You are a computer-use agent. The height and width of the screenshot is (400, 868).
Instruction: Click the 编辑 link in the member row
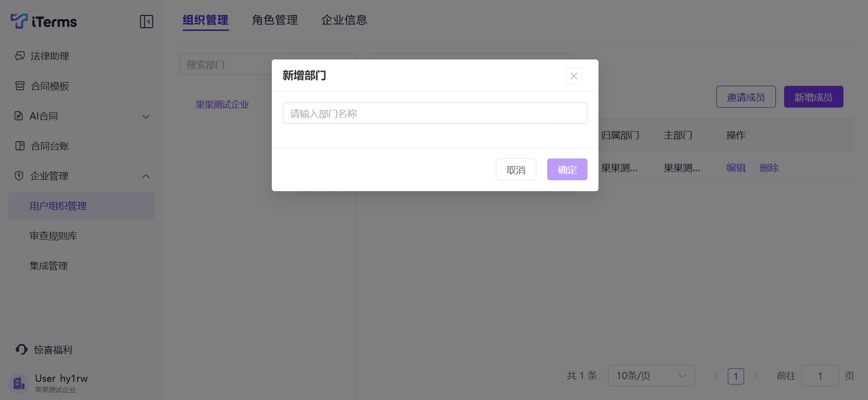[x=736, y=168]
